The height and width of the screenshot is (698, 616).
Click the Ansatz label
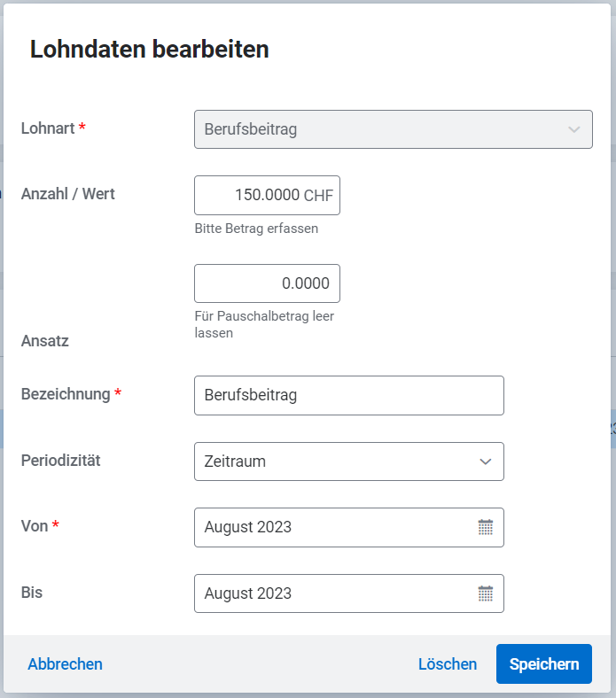click(x=45, y=340)
